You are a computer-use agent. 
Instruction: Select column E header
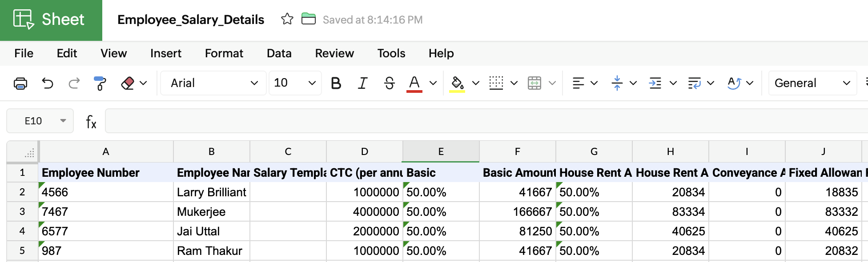point(441,152)
